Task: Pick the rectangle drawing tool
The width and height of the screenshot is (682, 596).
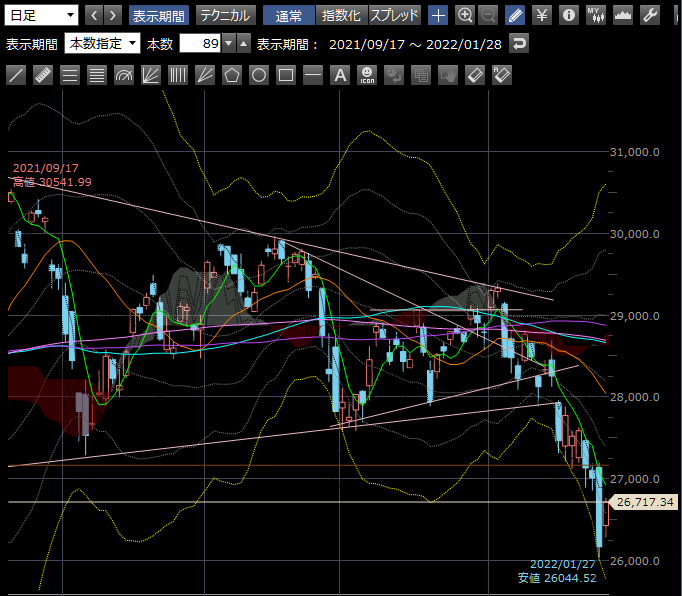Action: click(x=286, y=75)
